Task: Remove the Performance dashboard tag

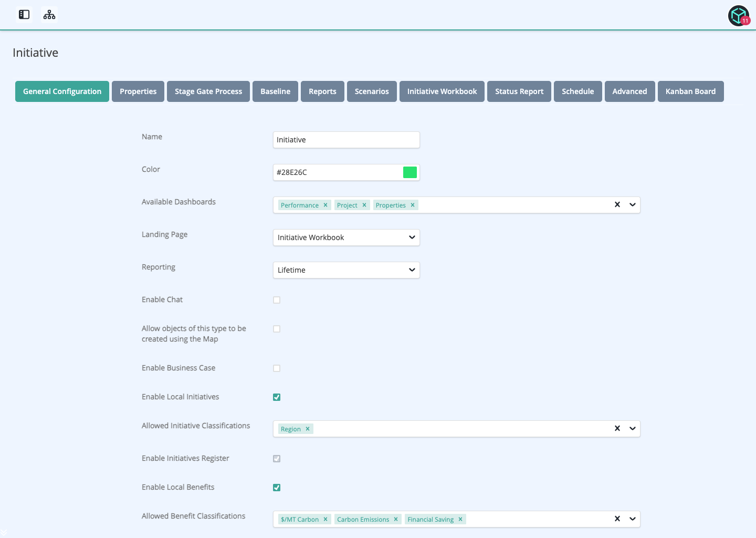Action: click(325, 205)
